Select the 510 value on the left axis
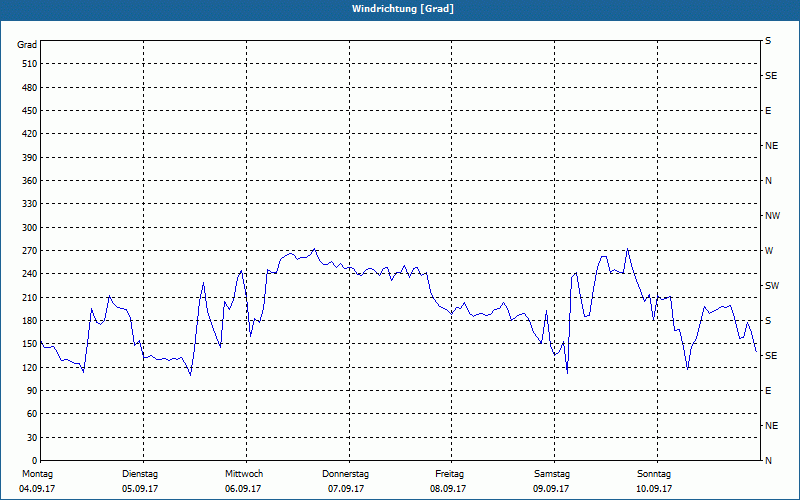Image resolution: width=800 pixels, height=500 pixels. [x=30, y=64]
